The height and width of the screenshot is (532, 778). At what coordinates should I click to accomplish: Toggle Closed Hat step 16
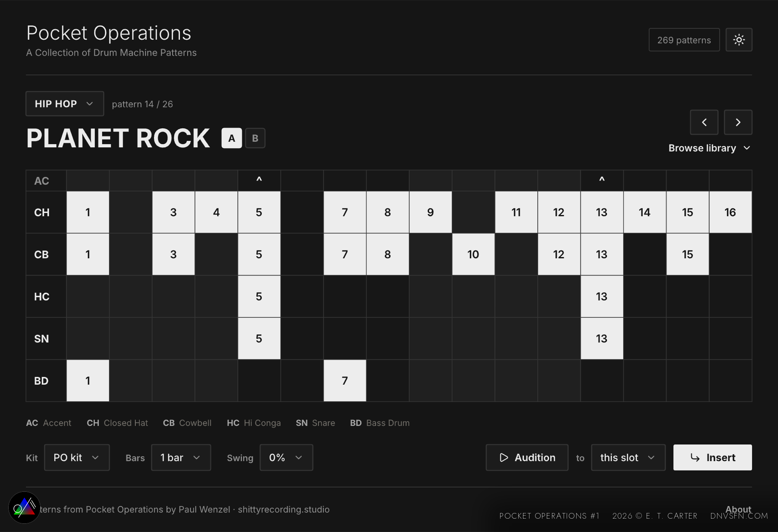point(730,212)
